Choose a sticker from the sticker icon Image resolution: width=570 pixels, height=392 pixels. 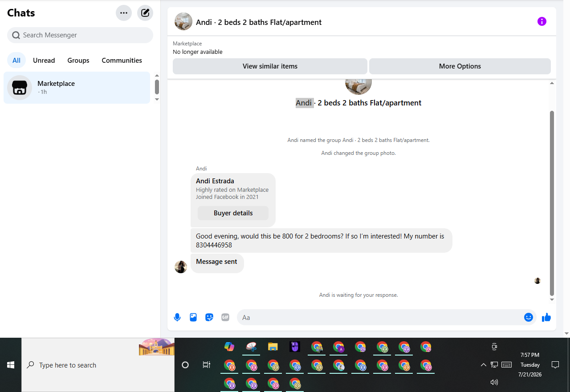click(x=209, y=317)
